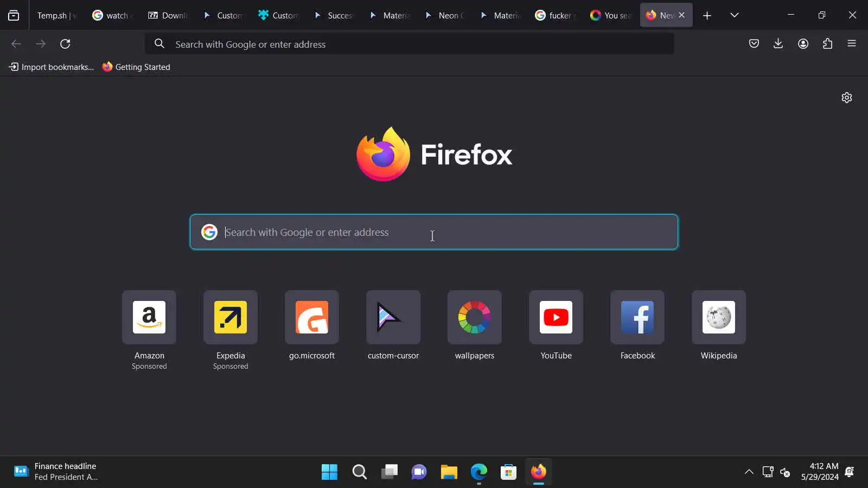Viewport: 868px width, 488px height.
Task: Open a new tab with the plus button
Action: [707, 15]
